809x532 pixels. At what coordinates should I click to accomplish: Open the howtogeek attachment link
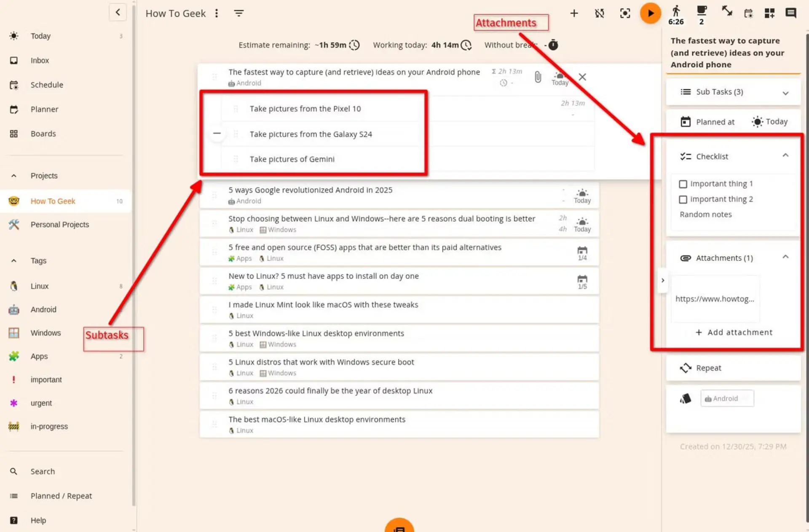pos(715,299)
